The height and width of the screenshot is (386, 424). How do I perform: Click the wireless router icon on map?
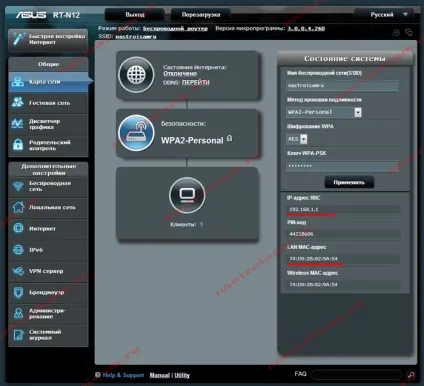pyautogui.click(x=136, y=133)
